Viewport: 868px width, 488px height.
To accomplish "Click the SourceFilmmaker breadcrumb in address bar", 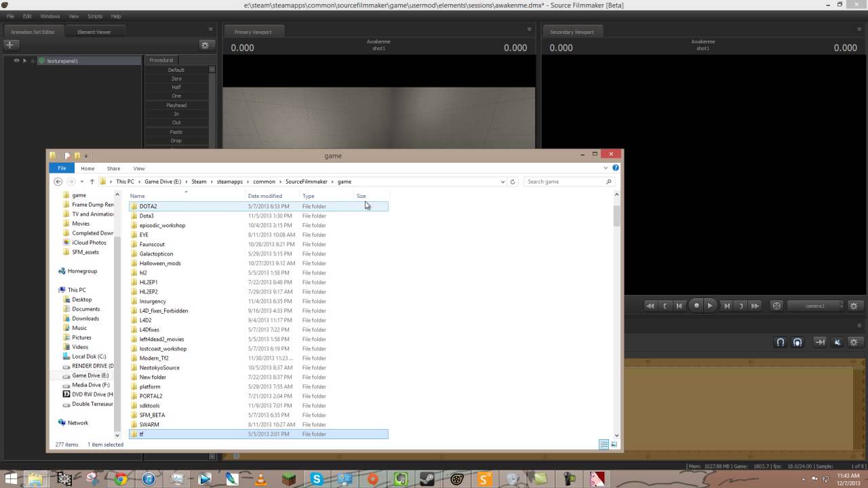I will pos(307,182).
